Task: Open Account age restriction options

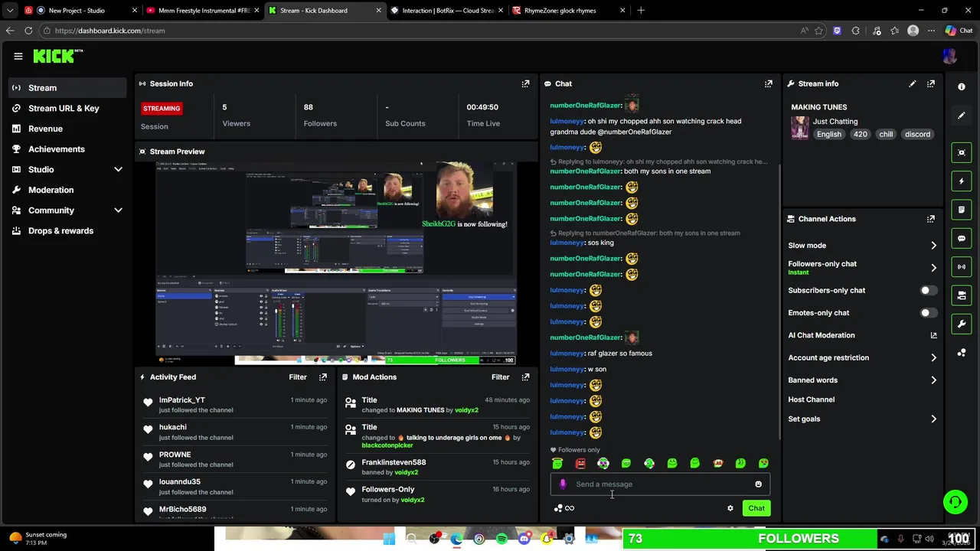Action: 863,357
